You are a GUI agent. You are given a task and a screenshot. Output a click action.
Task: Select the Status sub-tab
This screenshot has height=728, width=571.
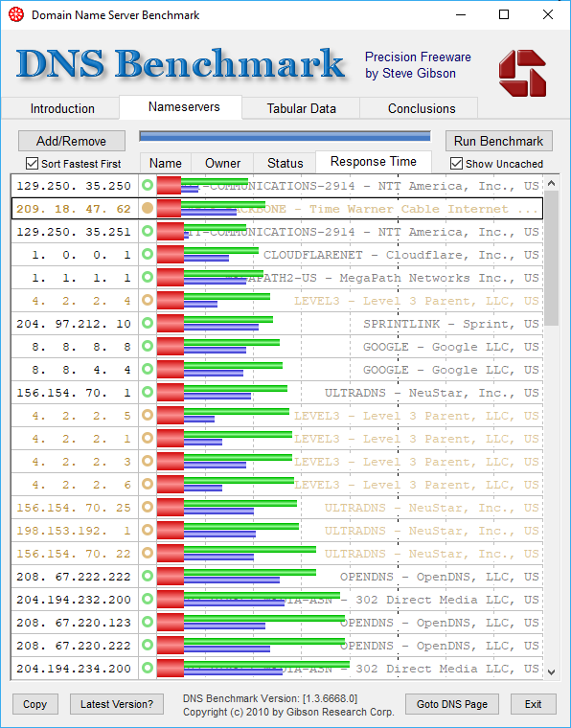(285, 164)
